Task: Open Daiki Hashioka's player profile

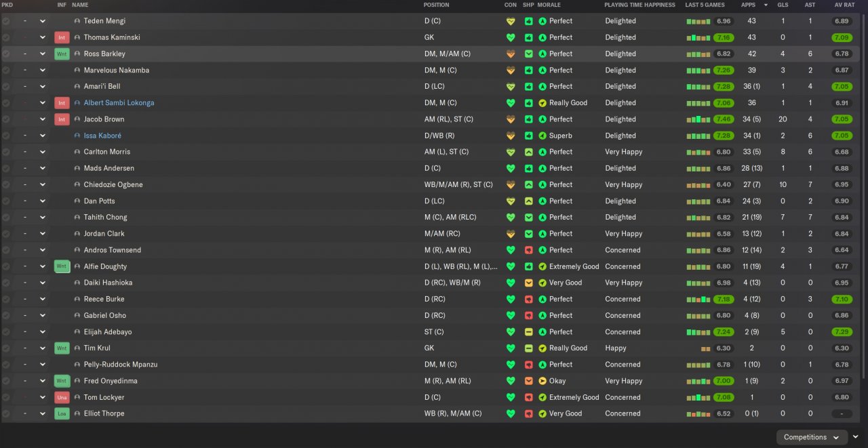Action: (108, 283)
